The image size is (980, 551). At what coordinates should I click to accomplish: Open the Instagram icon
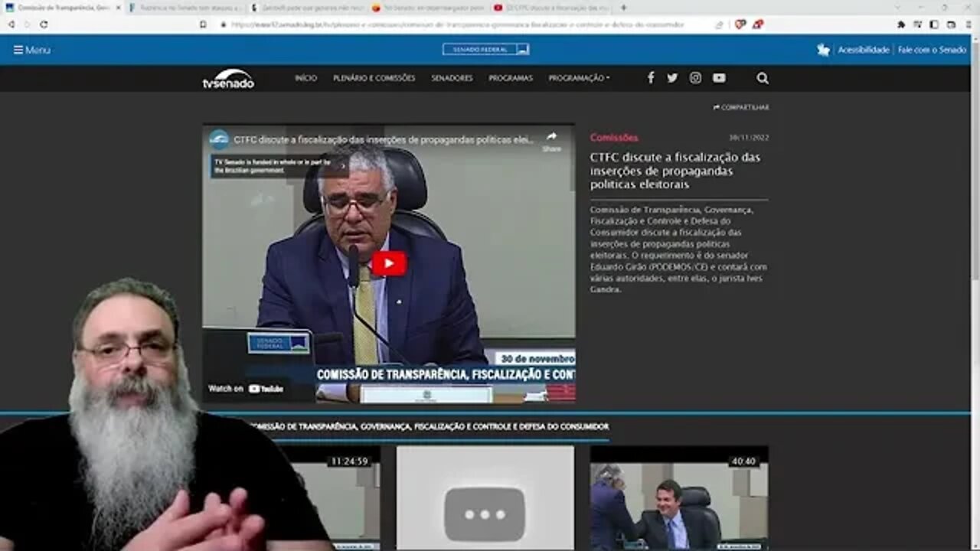695,78
